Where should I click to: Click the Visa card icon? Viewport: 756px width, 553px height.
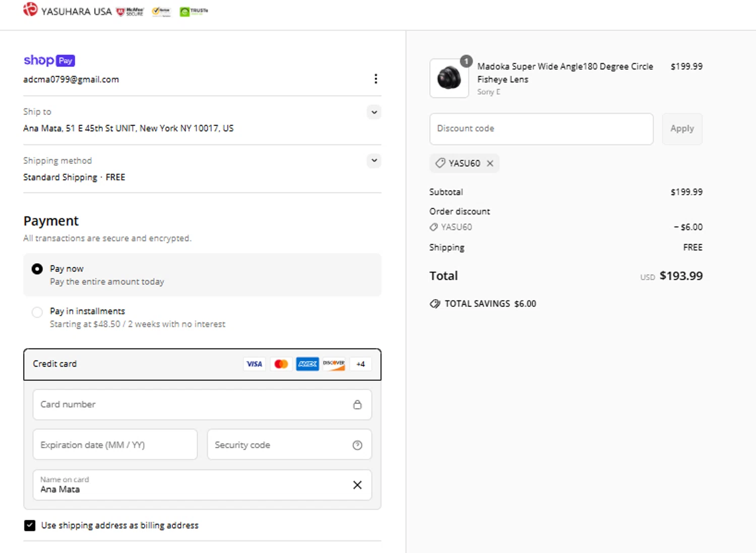(255, 364)
